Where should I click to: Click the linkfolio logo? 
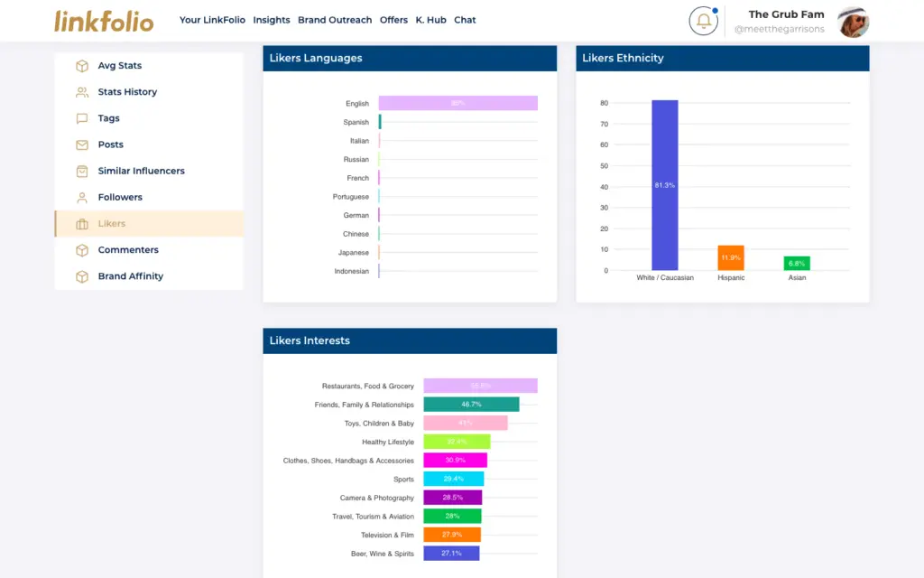coord(104,21)
